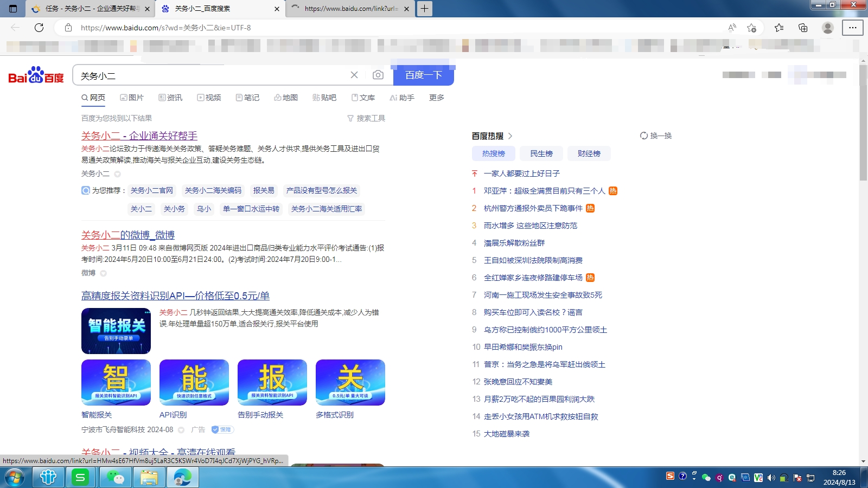The image size is (868, 488).
Task: Expand the 更多 menu
Action: click(437, 98)
